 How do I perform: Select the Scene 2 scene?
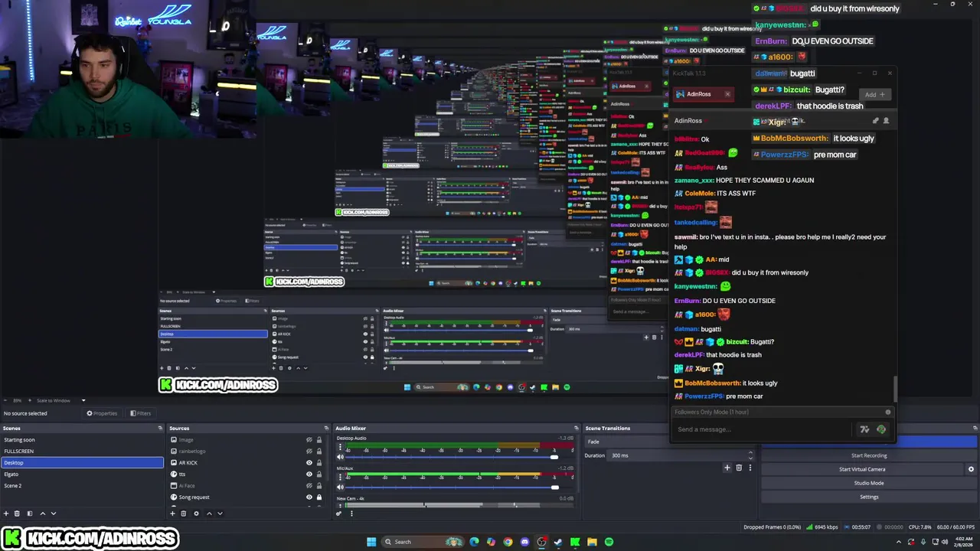[x=82, y=486]
